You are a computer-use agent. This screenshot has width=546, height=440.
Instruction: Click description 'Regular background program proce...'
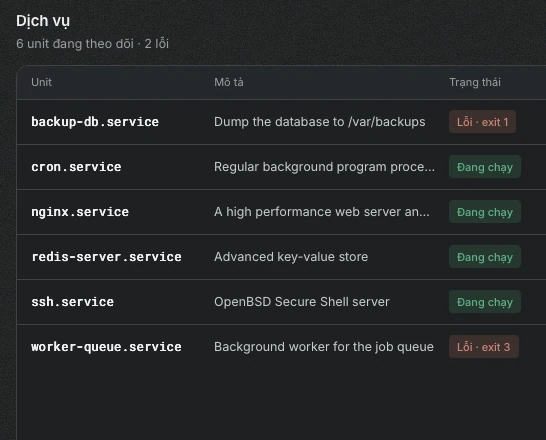click(x=324, y=167)
